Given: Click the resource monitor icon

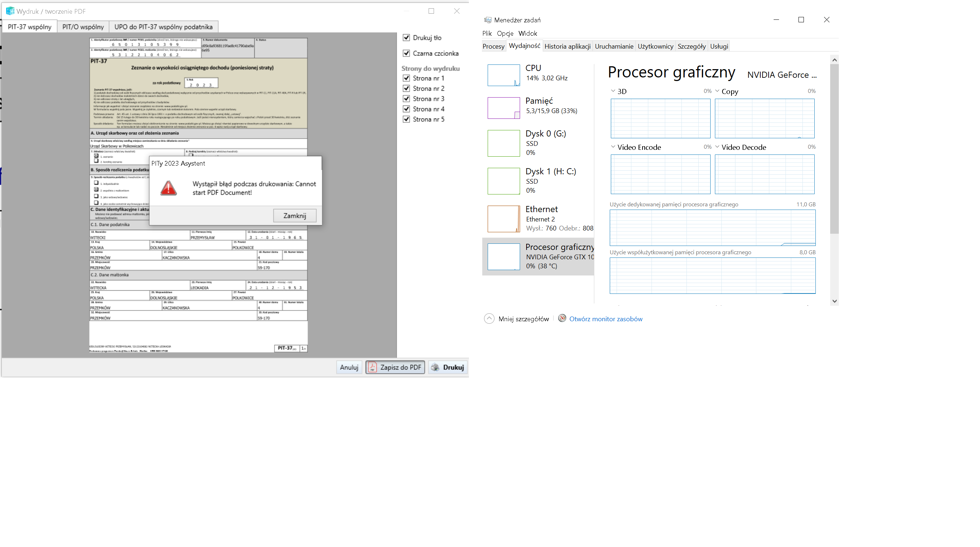Looking at the screenshot, I should (562, 318).
